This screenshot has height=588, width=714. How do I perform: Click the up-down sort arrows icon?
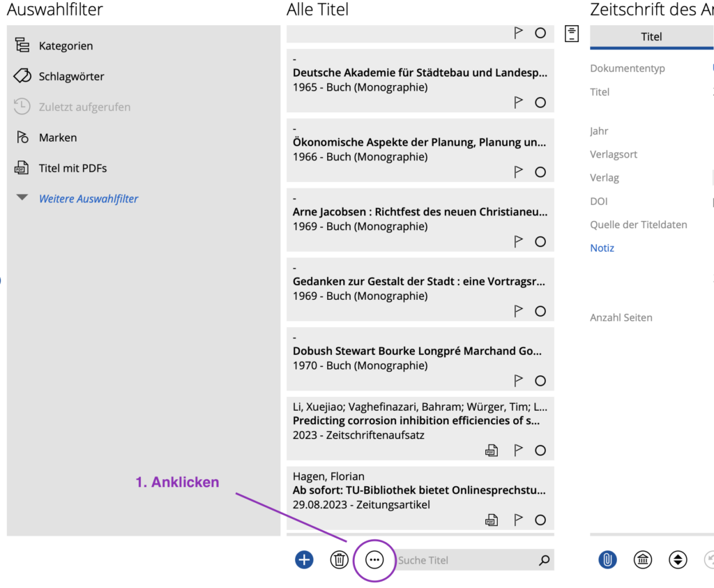point(678,560)
